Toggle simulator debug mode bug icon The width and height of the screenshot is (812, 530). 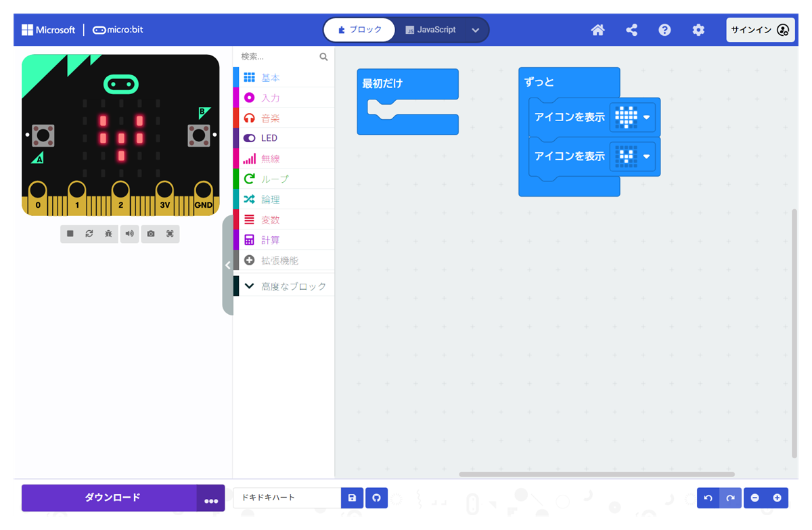108,234
